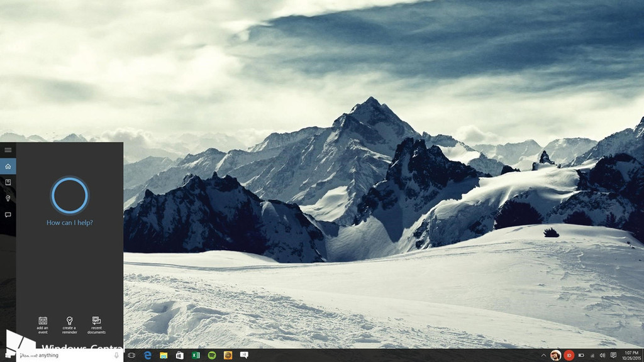Open "recent documents" shortcut
The height and width of the screenshot is (362, 644).
pos(96,324)
